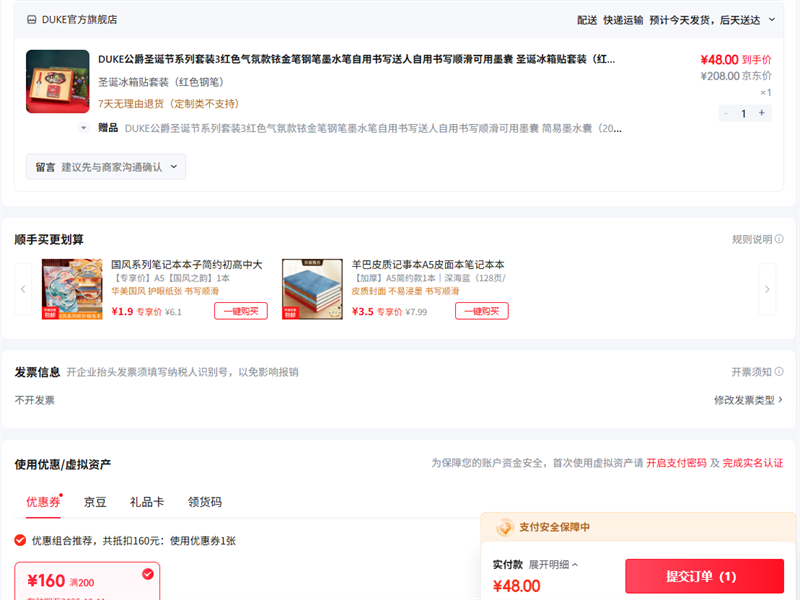Click the 规则说明 info icon
800x600 pixels.
(x=779, y=240)
